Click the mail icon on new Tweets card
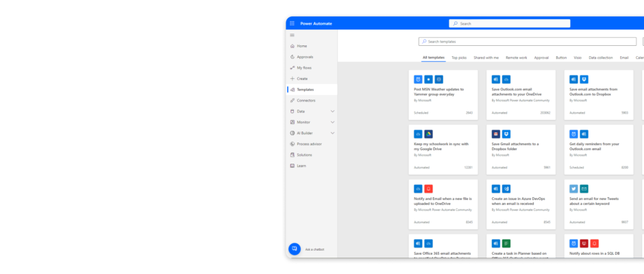 [584, 188]
